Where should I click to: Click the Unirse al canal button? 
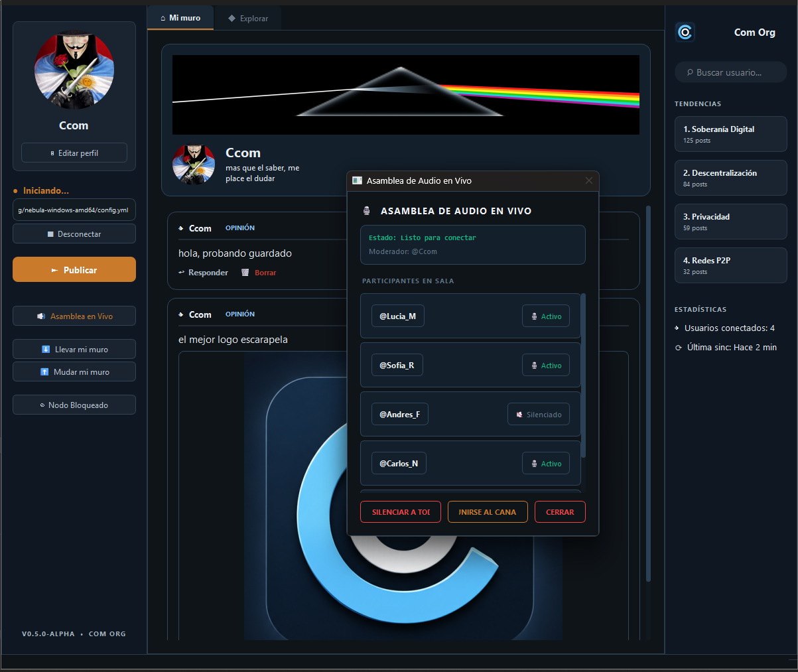click(x=488, y=512)
